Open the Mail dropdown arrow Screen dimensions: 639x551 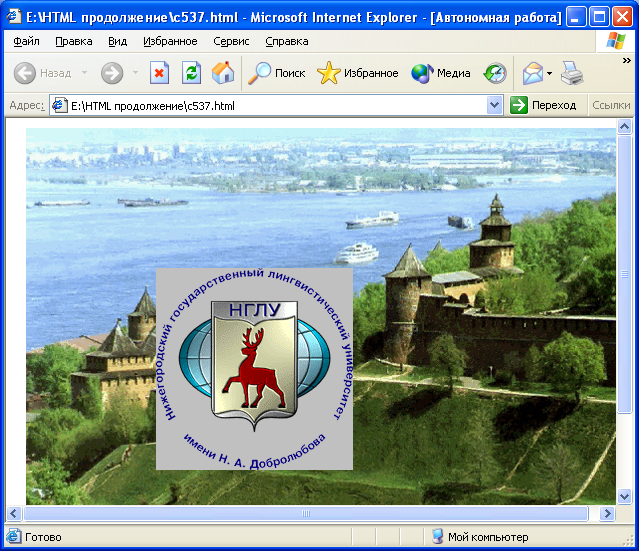pos(549,73)
